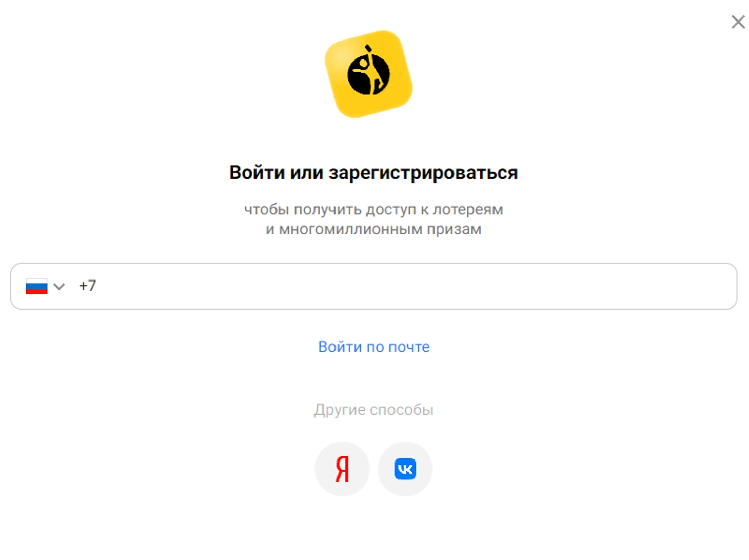Sign in with the red Yandex icon
The image size is (749, 560).
coord(342,469)
